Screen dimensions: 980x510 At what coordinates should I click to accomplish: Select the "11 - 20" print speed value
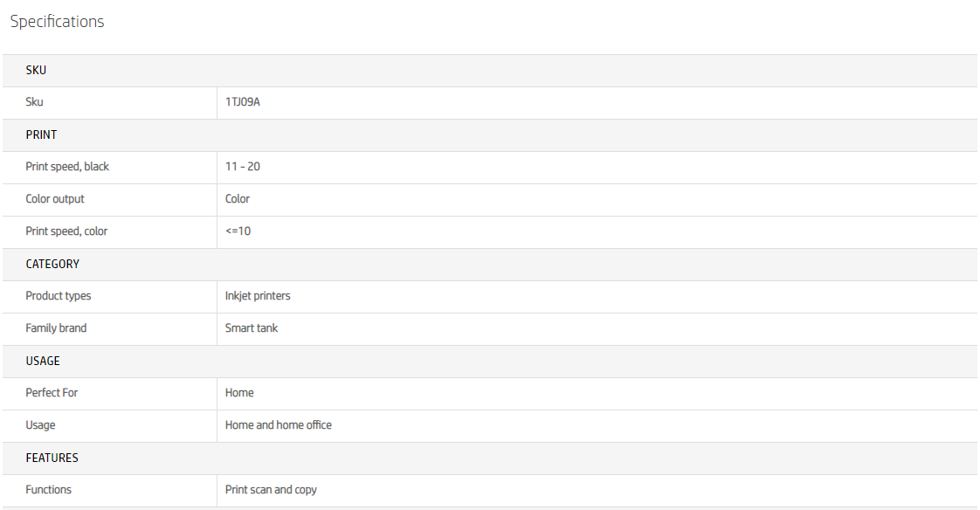point(243,167)
